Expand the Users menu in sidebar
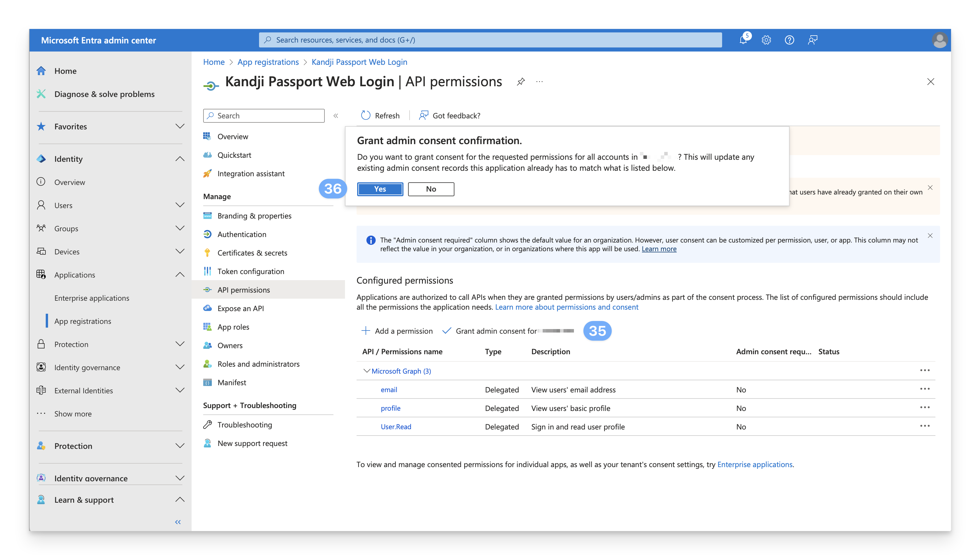Image resolution: width=980 pixels, height=560 pixels. 180,205
